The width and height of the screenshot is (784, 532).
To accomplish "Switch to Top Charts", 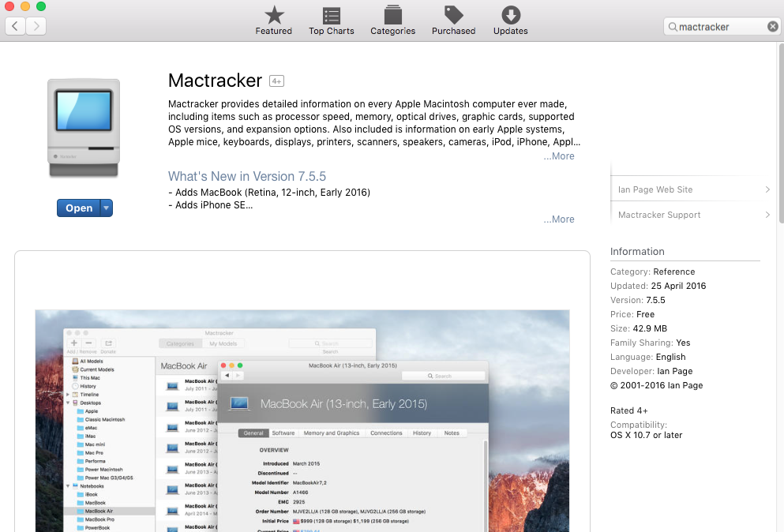I will point(331,20).
